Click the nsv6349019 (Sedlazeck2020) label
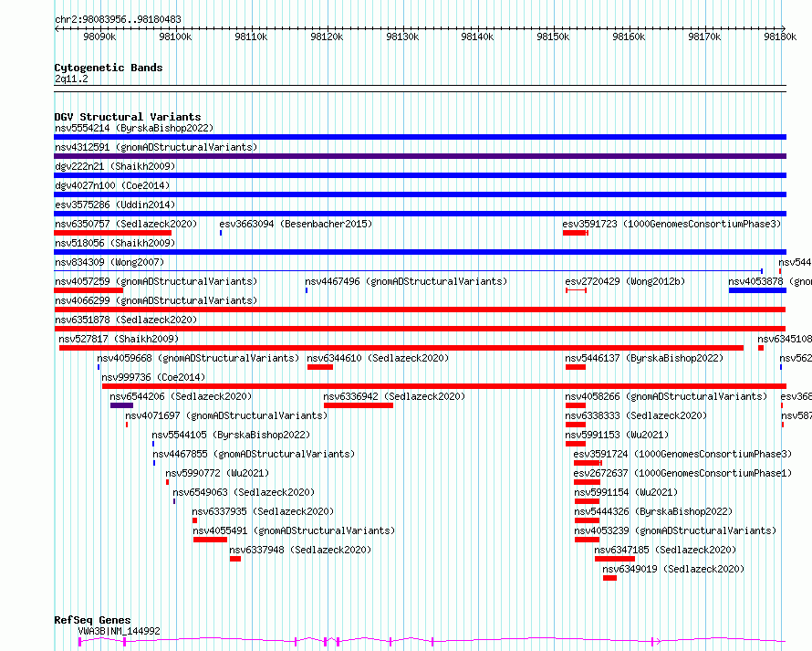Viewport: 812px width, 651px height. coord(673,569)
